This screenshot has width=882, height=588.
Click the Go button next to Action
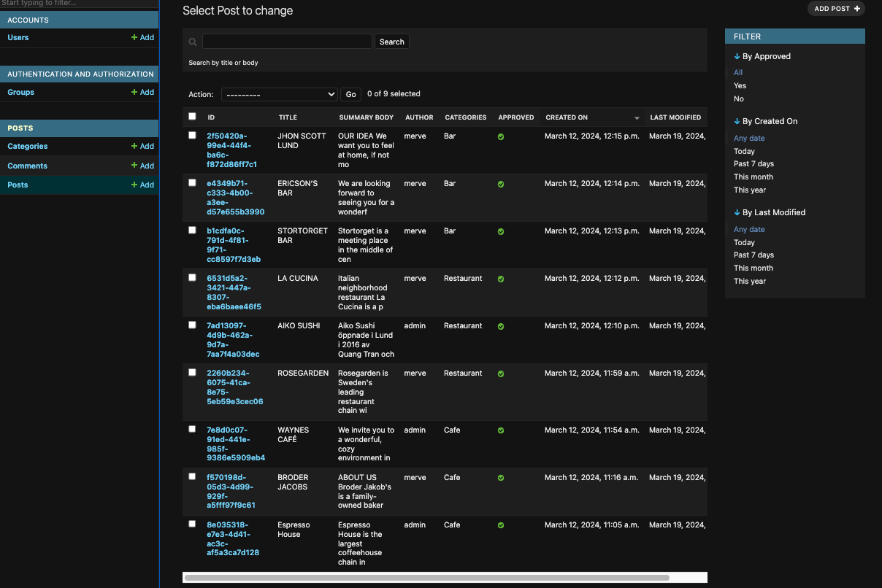tap(351, 94)
